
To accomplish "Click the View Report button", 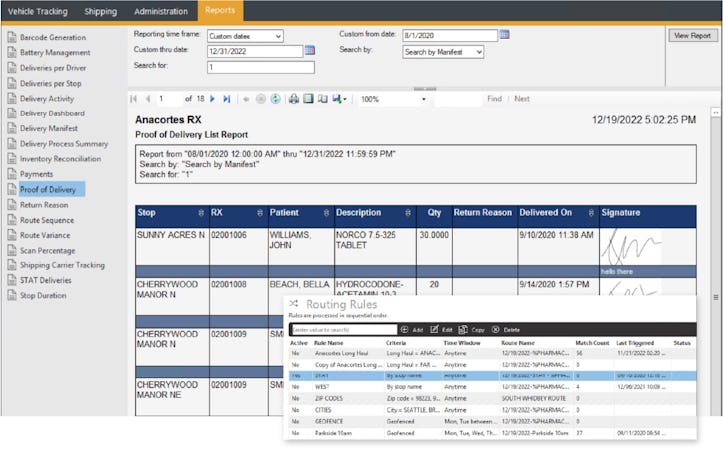I will tap(692, 35).
